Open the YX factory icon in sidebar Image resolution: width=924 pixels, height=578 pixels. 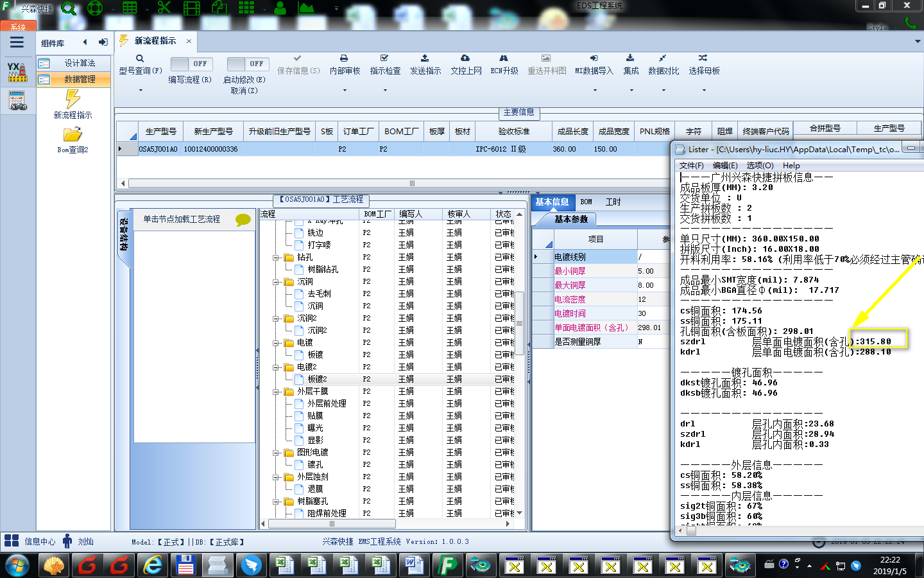(x=17, y=72)
